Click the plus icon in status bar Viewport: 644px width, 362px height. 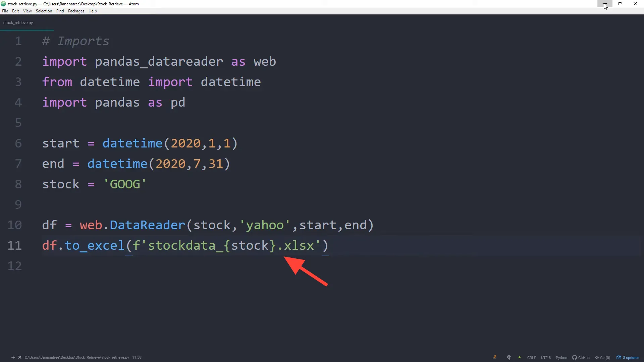pos(13,357)
